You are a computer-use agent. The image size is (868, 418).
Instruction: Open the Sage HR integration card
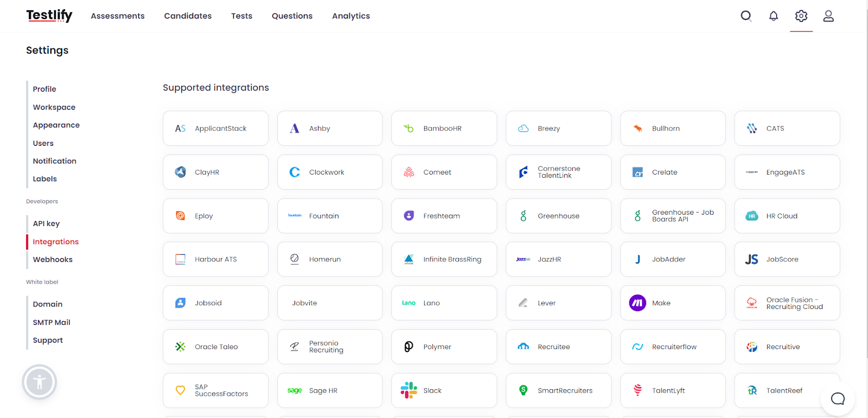coord(330,390)
